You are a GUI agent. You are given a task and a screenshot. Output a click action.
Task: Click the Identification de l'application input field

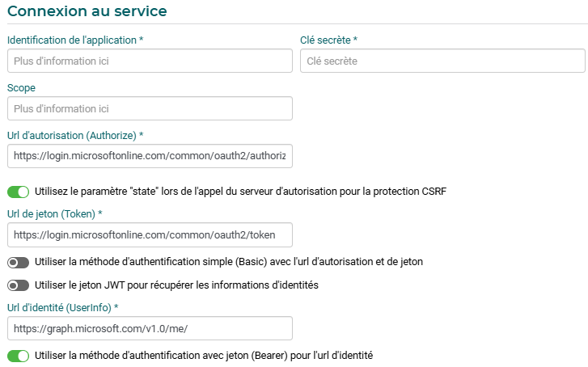pos(150,61)
